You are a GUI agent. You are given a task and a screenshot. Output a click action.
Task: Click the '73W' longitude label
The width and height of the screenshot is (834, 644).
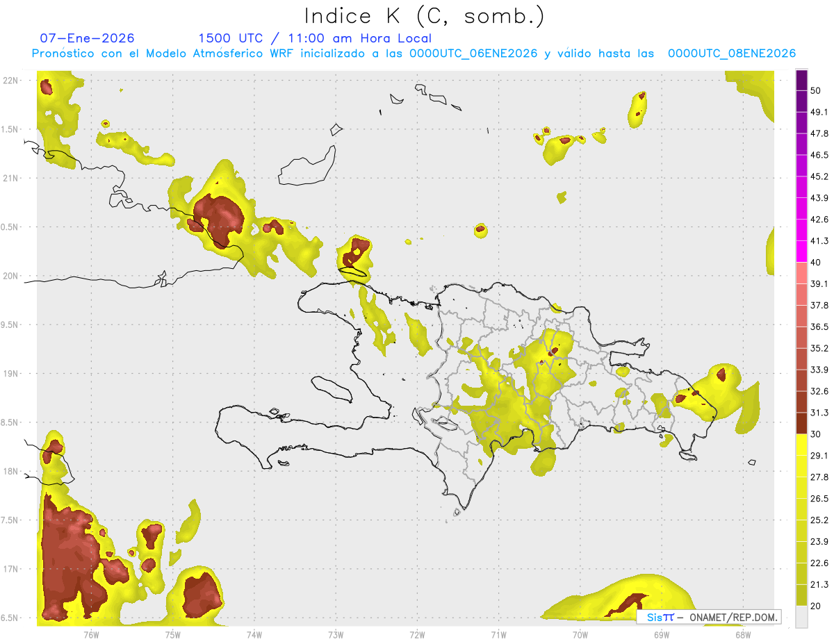[335, 634]
